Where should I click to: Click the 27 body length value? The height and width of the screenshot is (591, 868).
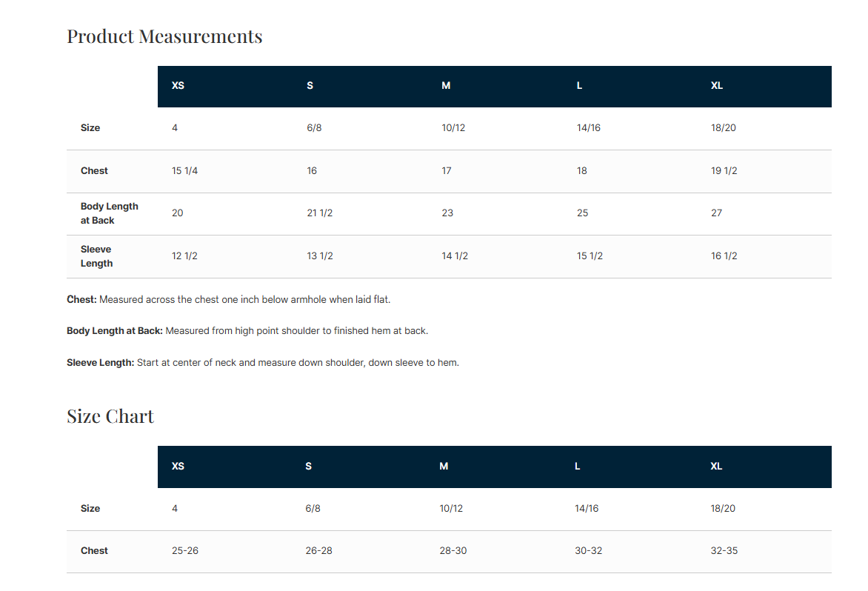coord(716,213)
